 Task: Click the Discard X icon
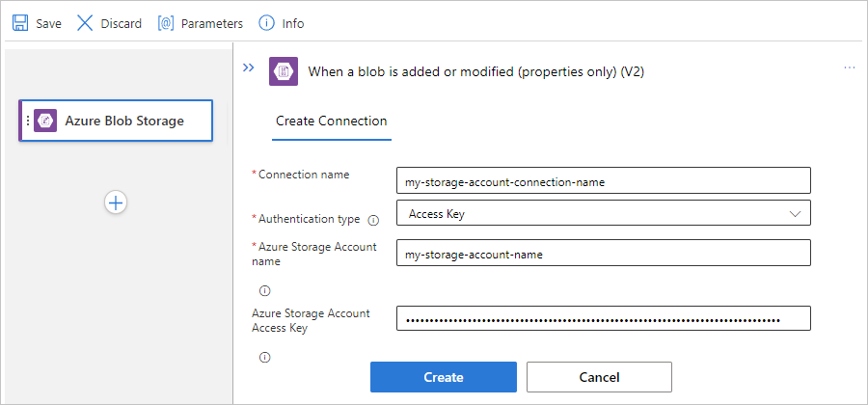[85, 23]
